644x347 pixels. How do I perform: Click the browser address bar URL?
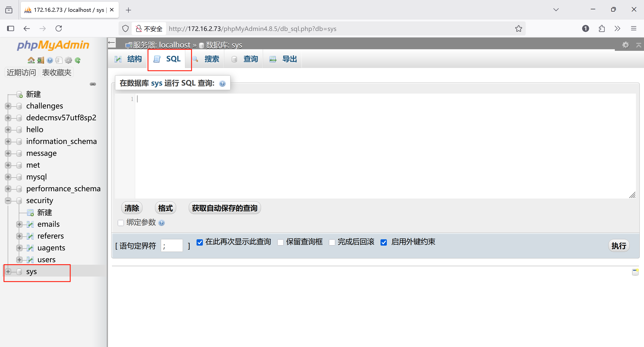click(253, 29)
